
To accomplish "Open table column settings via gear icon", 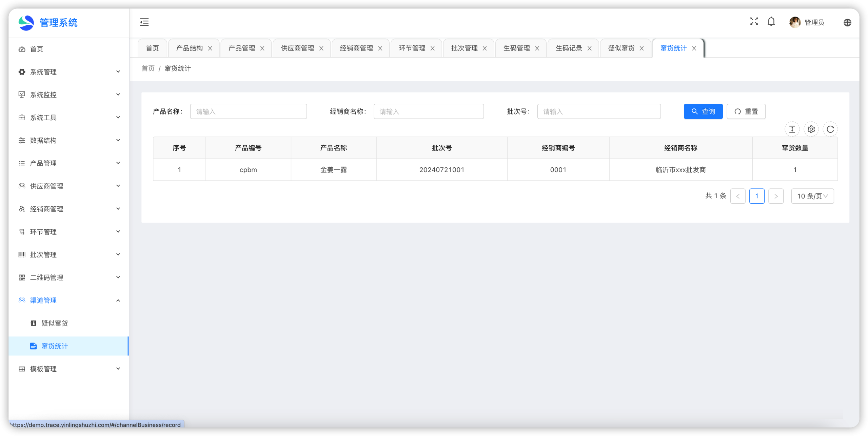I will [x=811, y=129].
